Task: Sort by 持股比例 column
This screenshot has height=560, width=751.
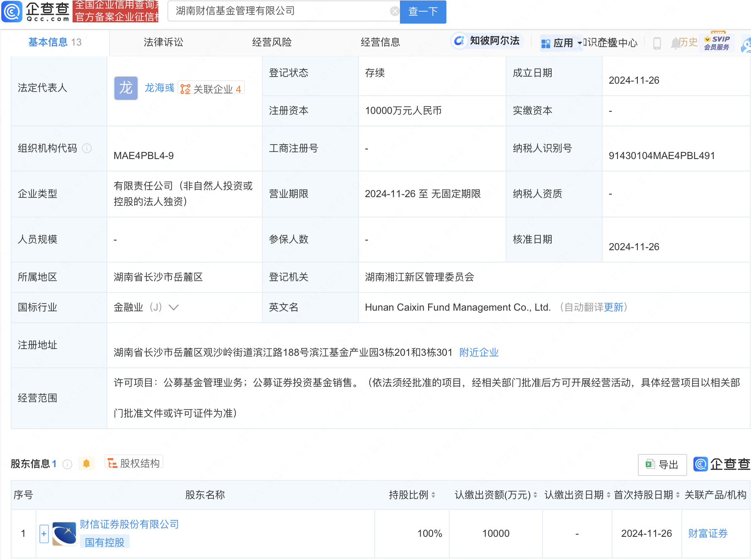Action: (433, 495)
